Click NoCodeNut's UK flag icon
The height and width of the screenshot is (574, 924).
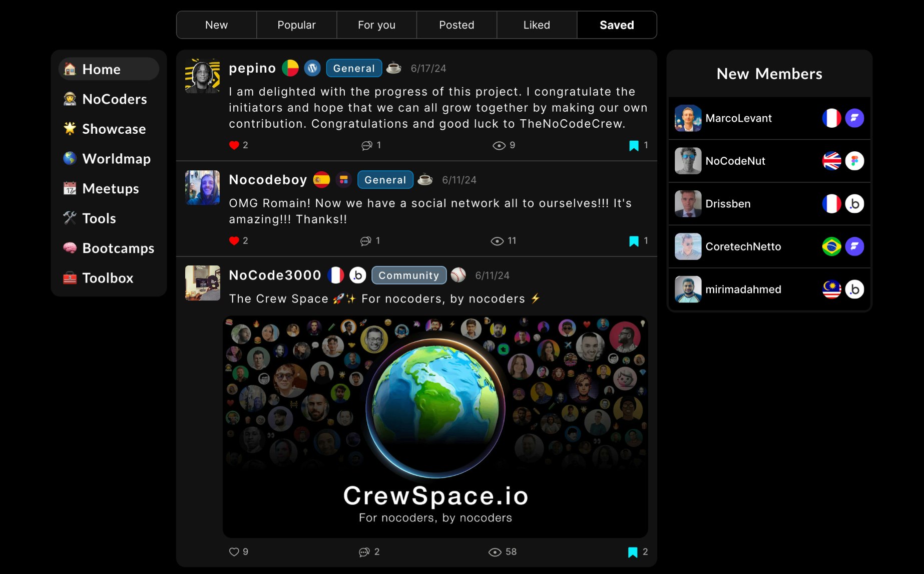point(831,161)
